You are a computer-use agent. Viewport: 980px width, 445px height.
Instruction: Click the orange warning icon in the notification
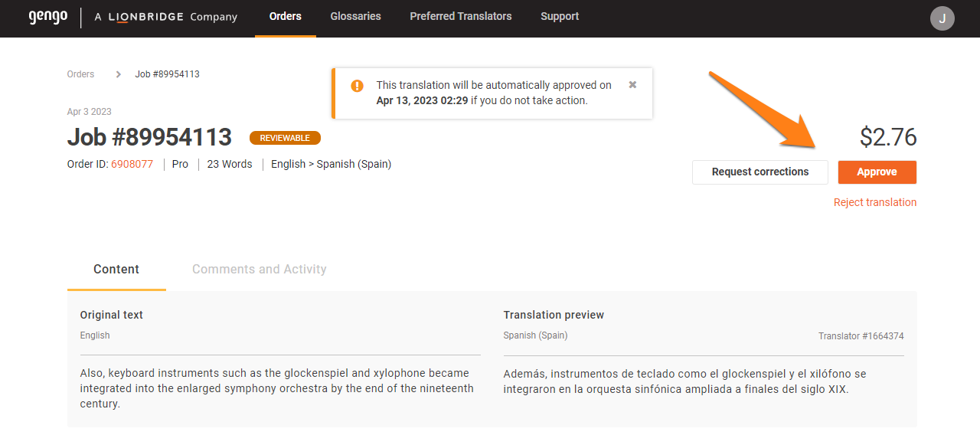357,85
